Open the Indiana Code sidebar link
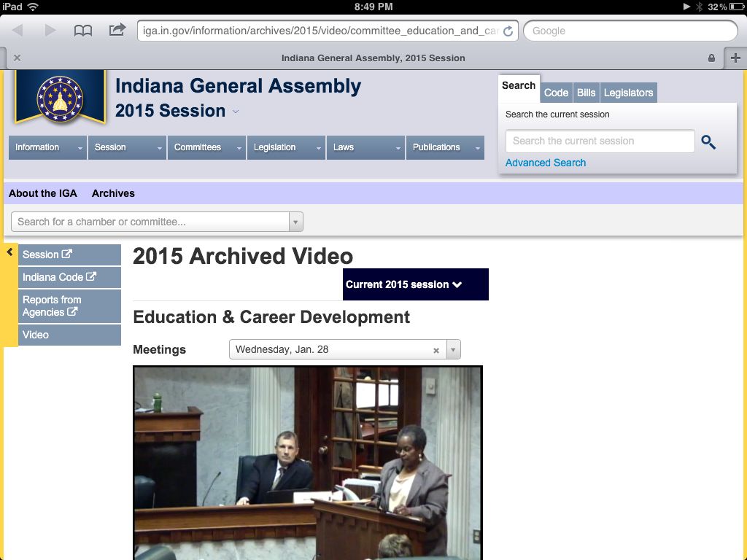The height and width of the screenshot is (560, 747). [69, 278]
